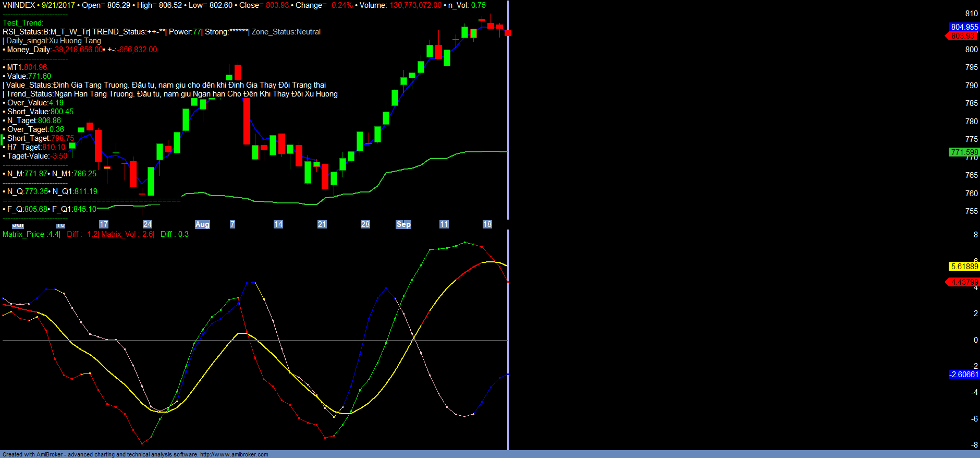980x458 pixels.
Task: Click the date label 11 on time axis
Action: 444,224
